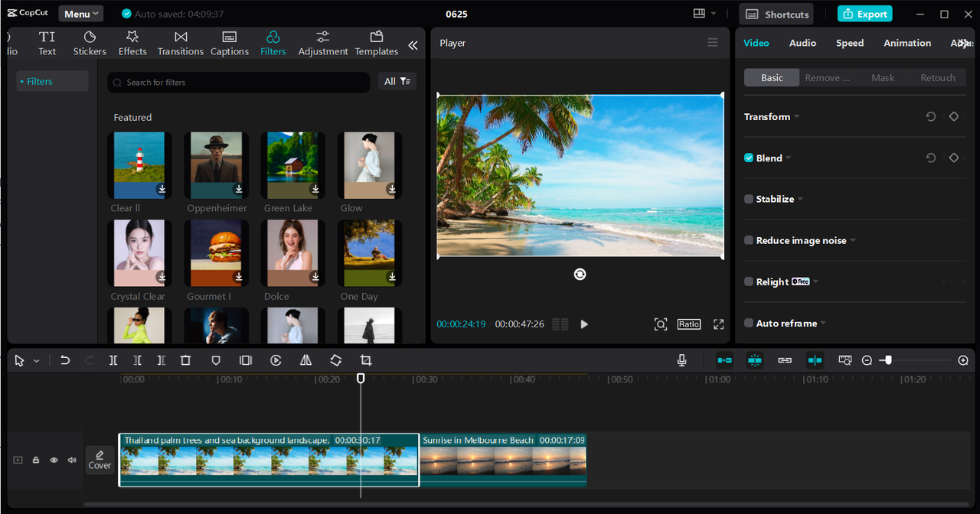The height and width of the screenshot is (514, 980).
Task: Mirror the clip with the flip icon
Action: click(x=305, y=360)
